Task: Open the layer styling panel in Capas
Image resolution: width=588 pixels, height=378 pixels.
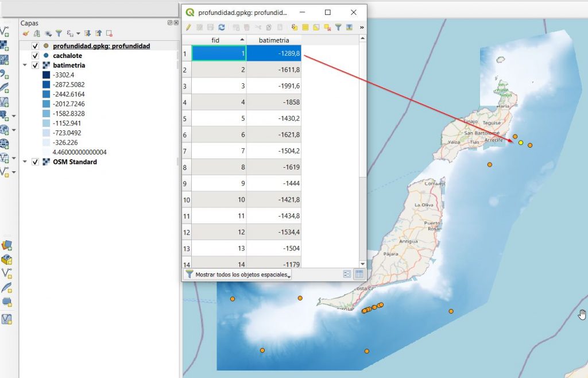Action: point(26,33)
